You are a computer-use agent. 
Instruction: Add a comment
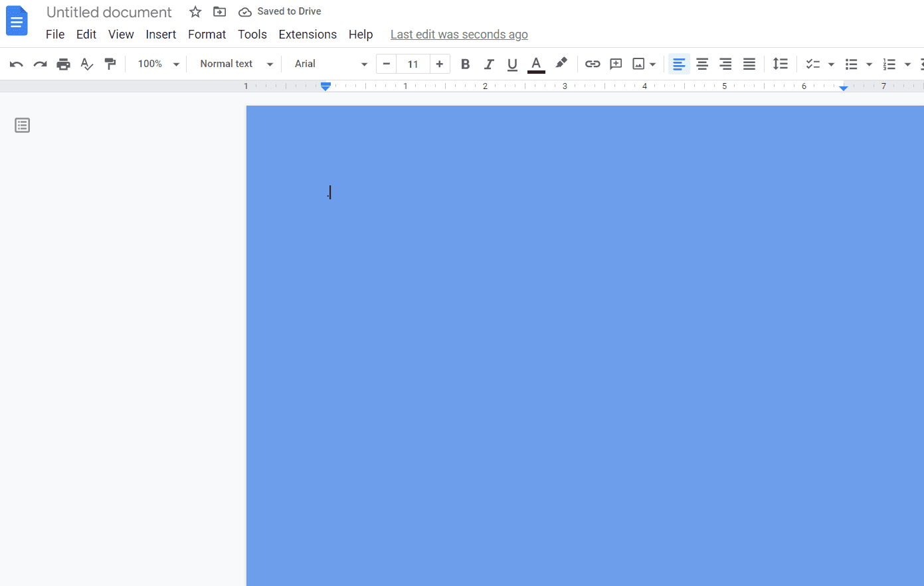click(x=615, y=64)
